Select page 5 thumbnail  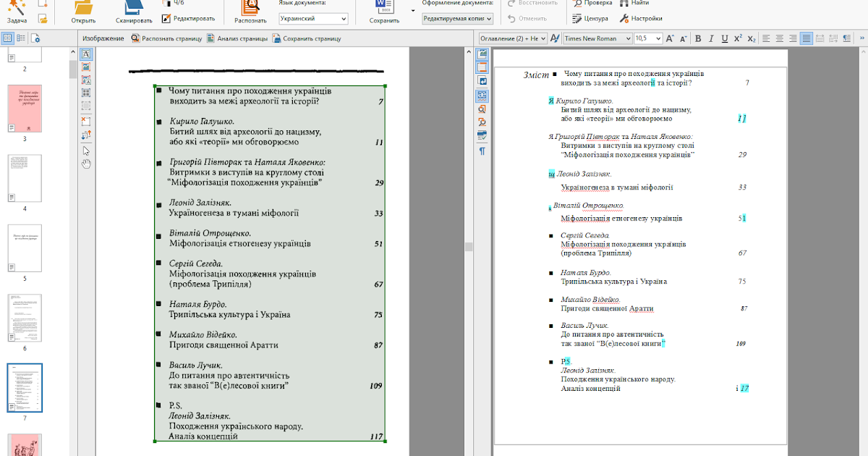click(x=25, y=248)
